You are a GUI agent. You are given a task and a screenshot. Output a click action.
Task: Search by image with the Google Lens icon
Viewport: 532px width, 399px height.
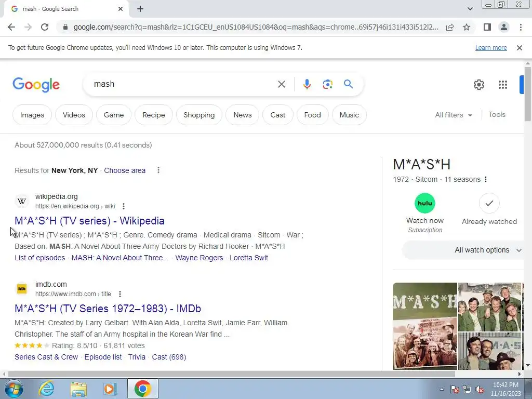click(327, 84)
